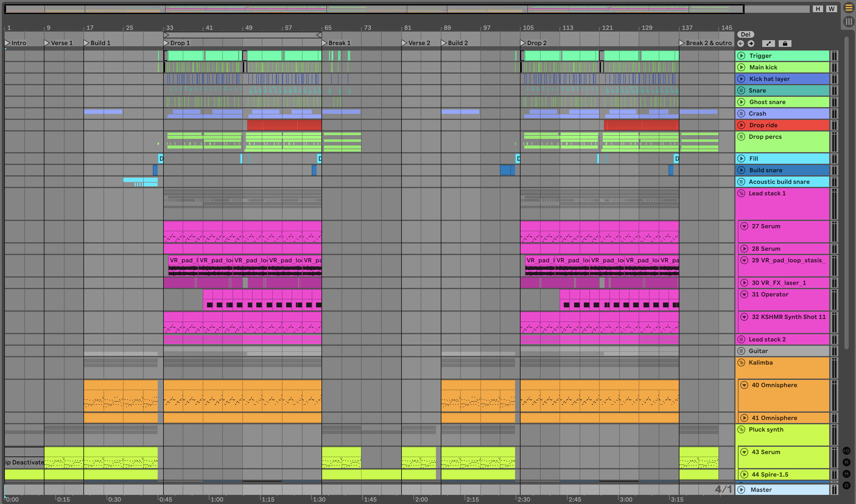Unfold the Kalimba group track
856x504 pixels.
741,362
